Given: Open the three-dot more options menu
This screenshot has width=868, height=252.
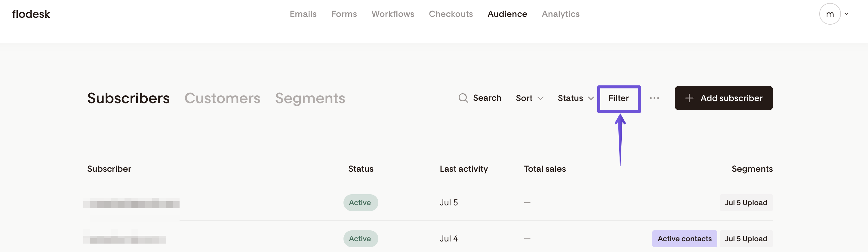Looking at the screenshot, I should point(654,98).
